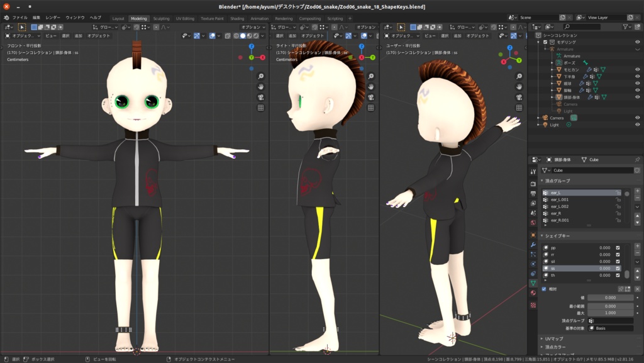Click the Camera object icon in the outliner
This screenshot has height=363, width=644.
544,118
